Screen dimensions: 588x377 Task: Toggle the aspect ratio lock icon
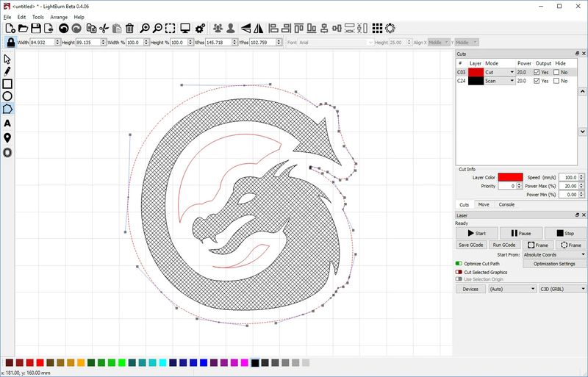(11, 43)
